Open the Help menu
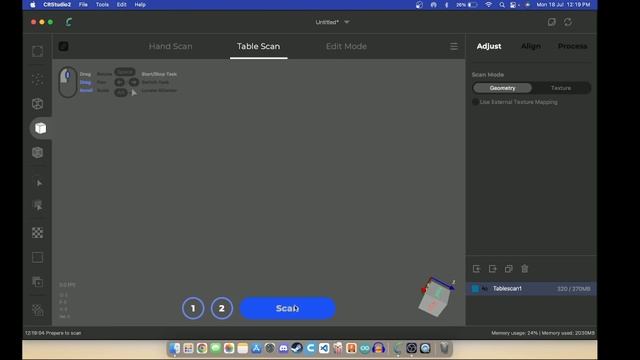Viewport: 640px width, 360px height. [x=140, y=4]
